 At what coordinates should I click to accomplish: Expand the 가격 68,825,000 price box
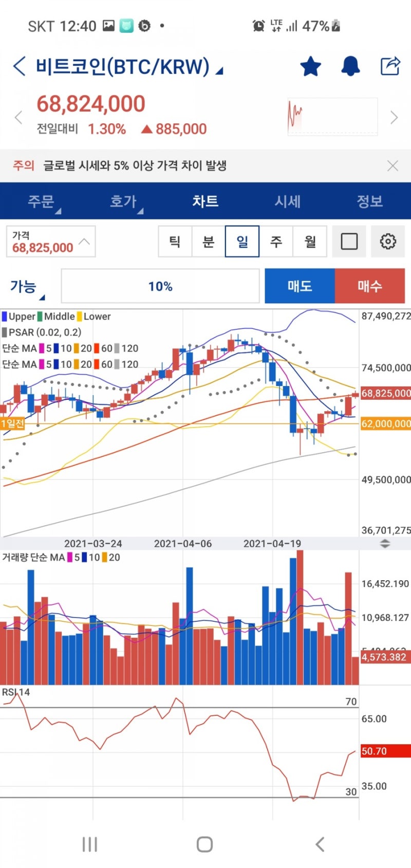tap(51, 242)
